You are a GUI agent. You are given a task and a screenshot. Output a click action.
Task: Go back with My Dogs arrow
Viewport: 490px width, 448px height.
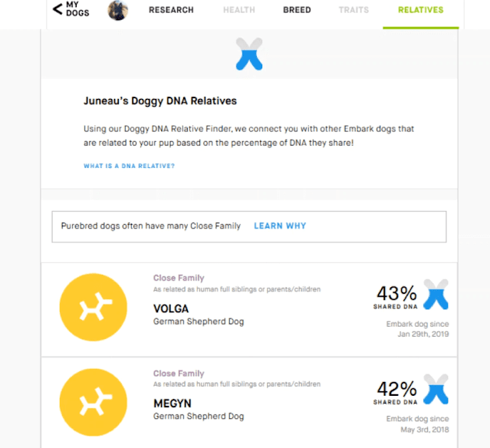click(71, 9)
